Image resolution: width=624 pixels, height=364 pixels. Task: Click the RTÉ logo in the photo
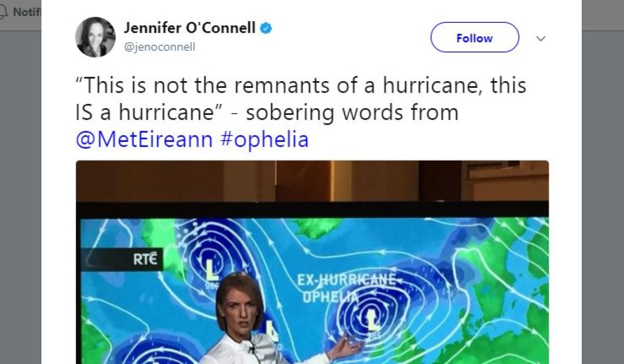pos(145,259)
